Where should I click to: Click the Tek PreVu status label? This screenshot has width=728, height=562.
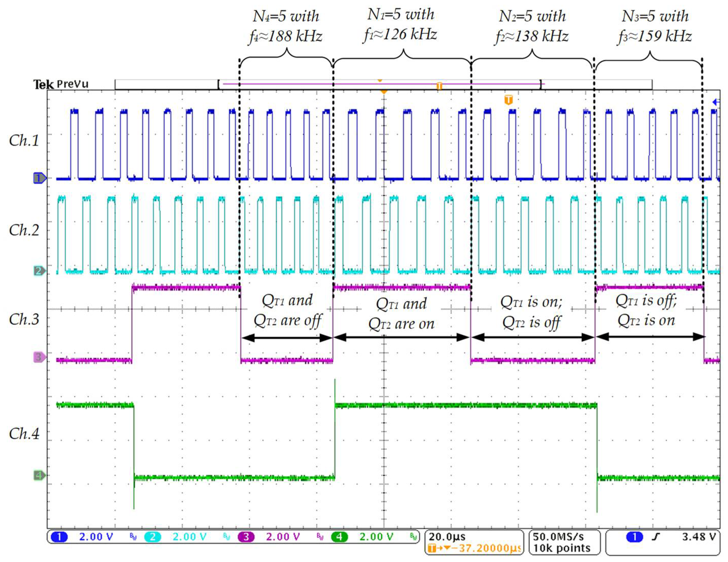(61, 84)
